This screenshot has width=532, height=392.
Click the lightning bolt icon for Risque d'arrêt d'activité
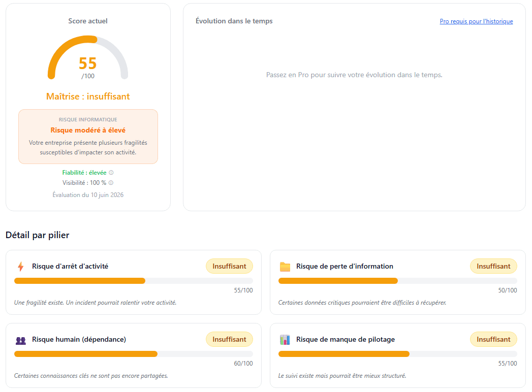coord(21,267)
